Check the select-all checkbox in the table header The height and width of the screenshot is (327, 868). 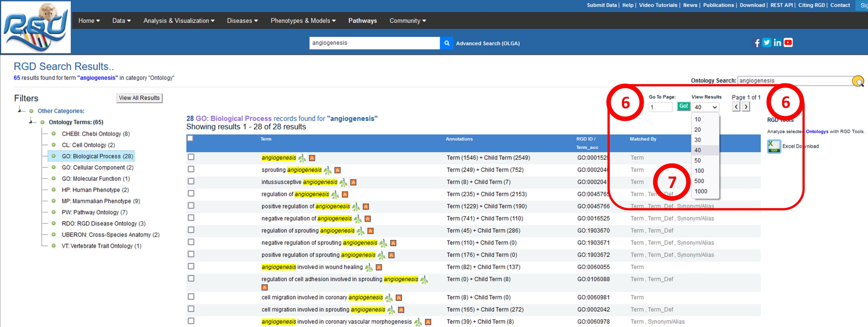click(x=190, y=138)
